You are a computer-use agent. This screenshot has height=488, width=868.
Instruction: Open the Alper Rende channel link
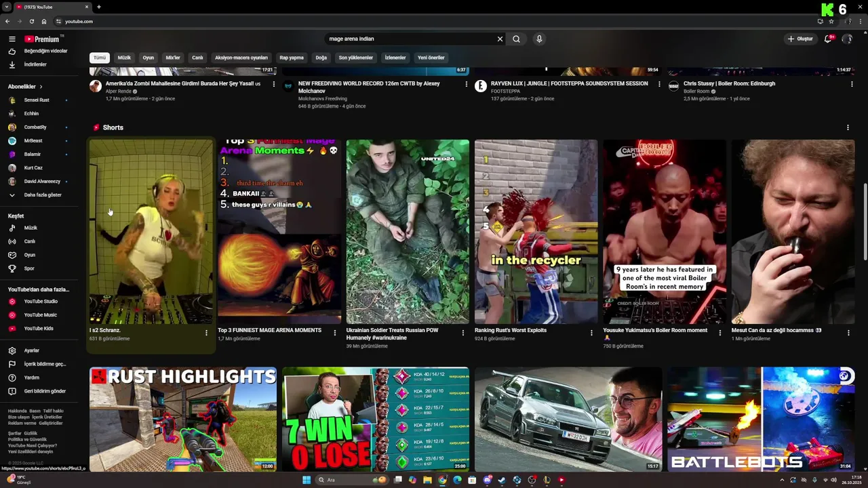119,91
